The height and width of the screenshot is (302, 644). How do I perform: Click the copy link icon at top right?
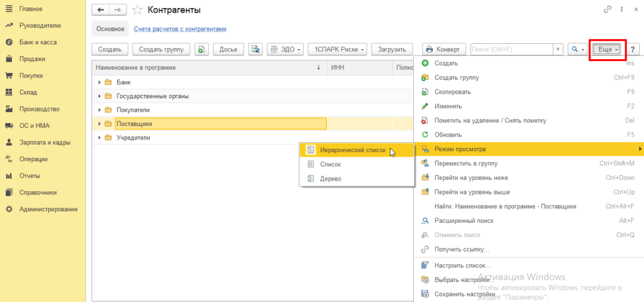(608, 10)
